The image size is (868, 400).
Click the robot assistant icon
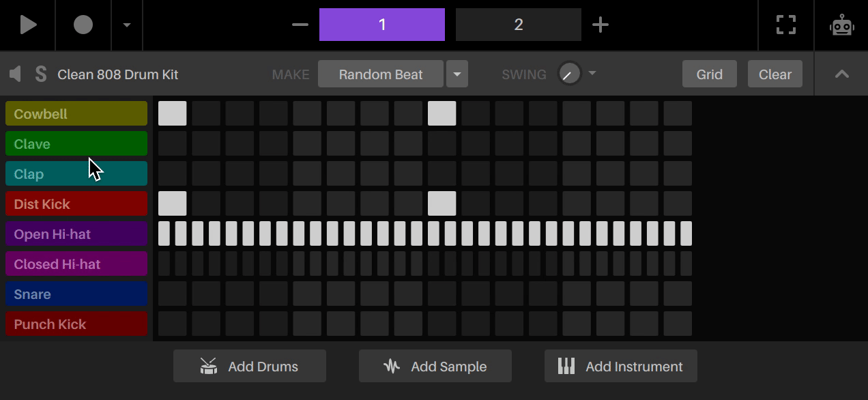point(841,25)
